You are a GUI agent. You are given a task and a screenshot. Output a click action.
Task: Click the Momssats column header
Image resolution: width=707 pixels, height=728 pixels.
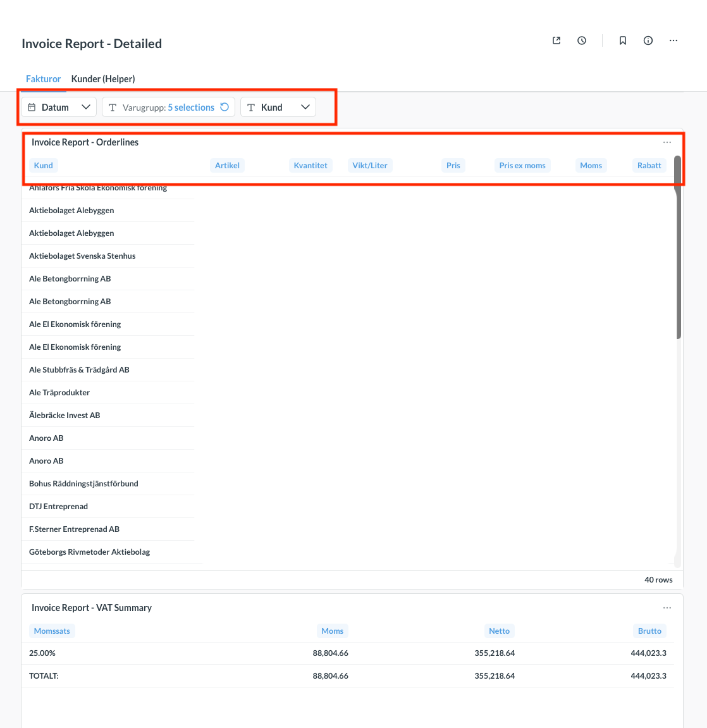[x=52, y=631]
